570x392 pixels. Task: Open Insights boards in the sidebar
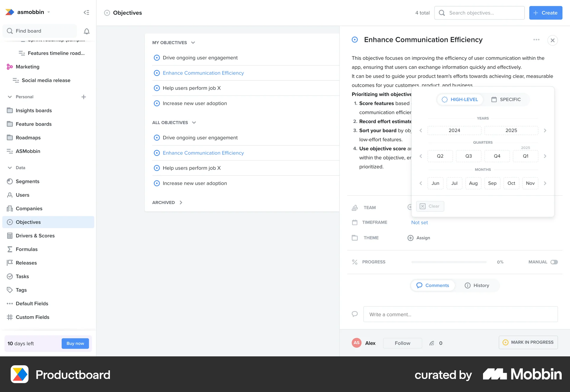[33, 110]
